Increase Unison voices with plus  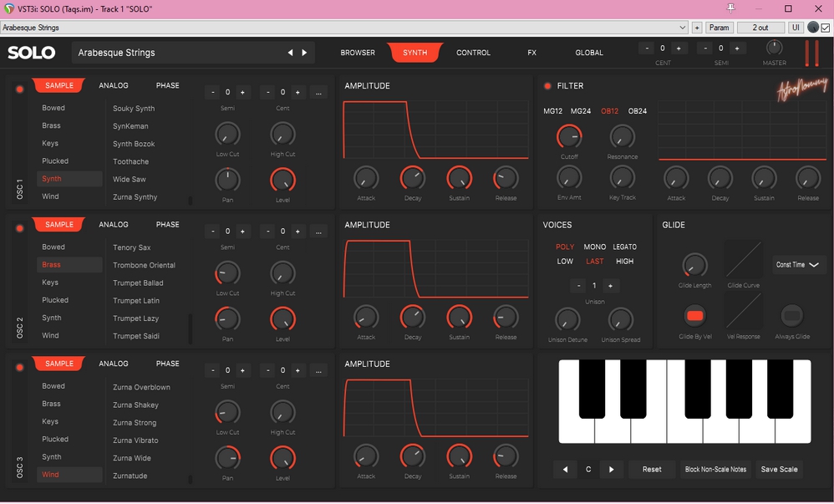610,286
